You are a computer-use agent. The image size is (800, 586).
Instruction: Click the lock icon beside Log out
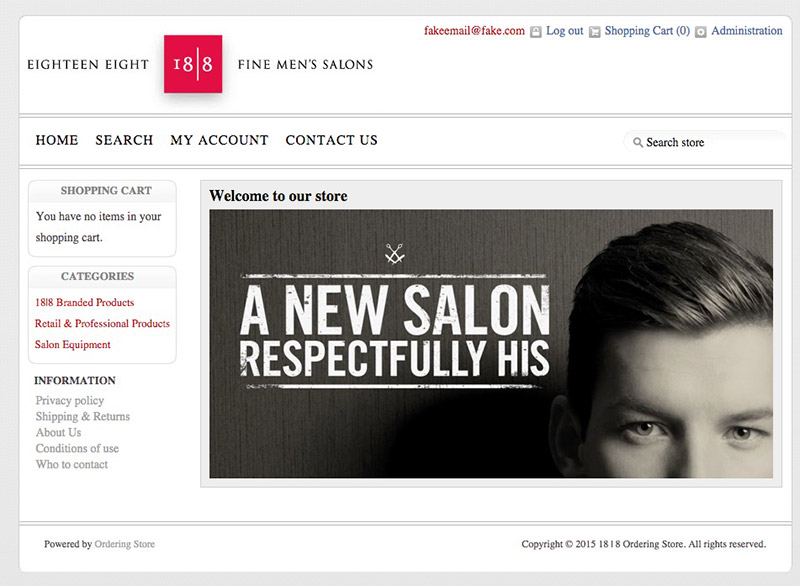(x=536, y=32)
